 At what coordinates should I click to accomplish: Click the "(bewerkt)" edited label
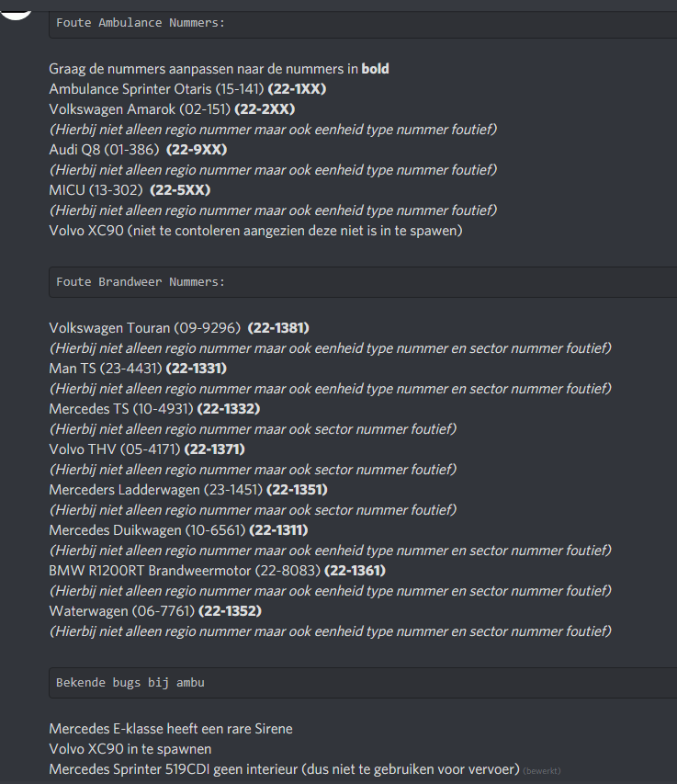(541, 769)
